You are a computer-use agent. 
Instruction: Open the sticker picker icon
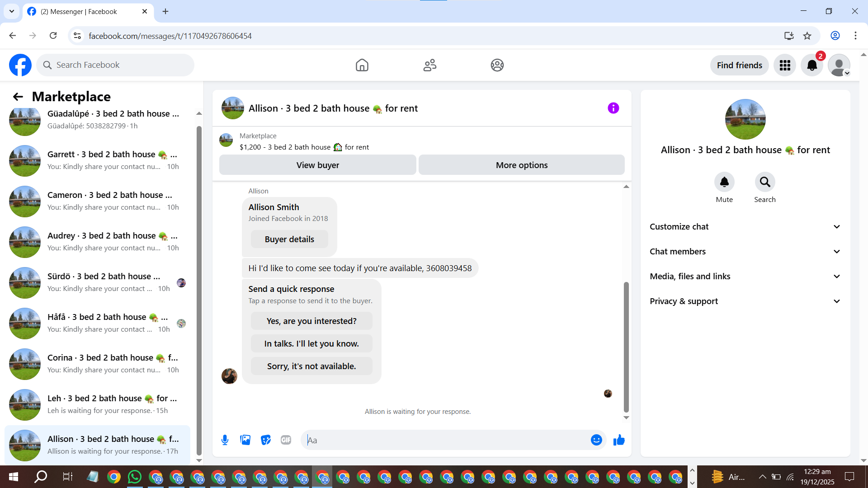click(x=266, y=440)
